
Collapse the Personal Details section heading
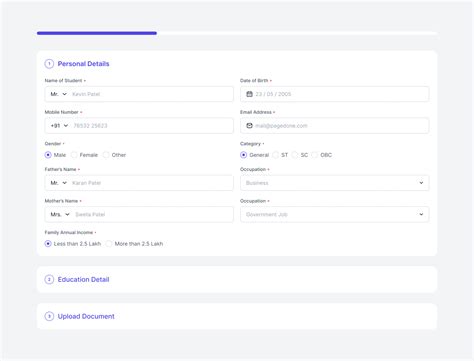pyautogui.click(x=83, y=64)
